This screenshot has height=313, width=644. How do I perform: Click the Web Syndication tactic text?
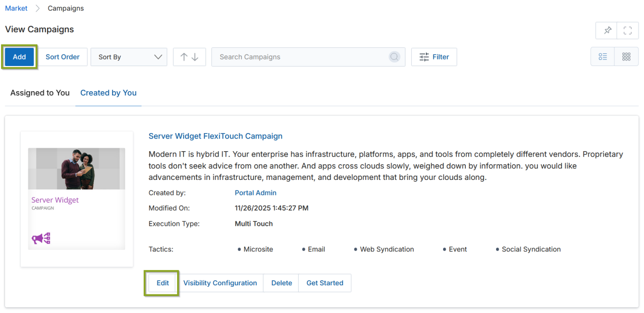(387, 249)
